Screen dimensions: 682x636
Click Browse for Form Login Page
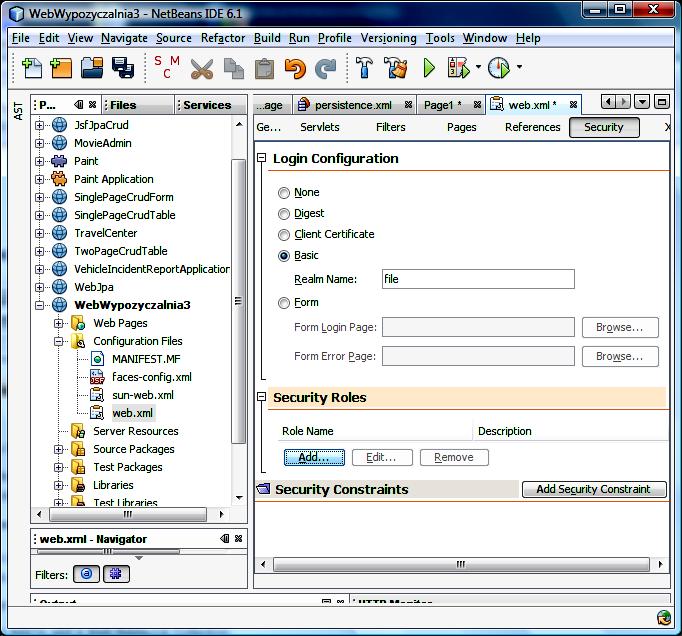[620, 328]
